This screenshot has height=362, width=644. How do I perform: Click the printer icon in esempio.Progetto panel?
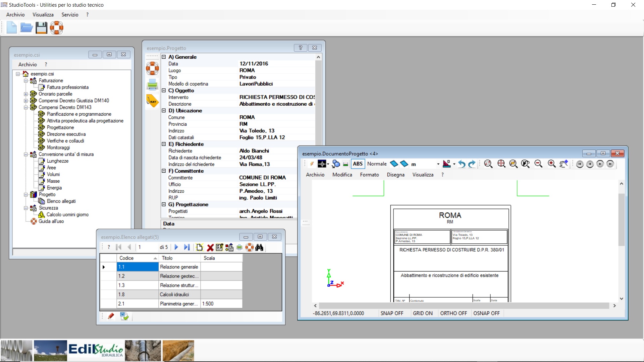coord(152,84)
